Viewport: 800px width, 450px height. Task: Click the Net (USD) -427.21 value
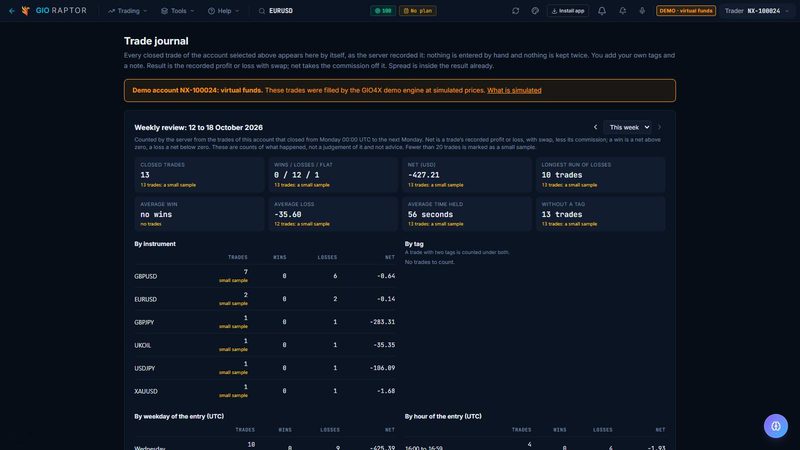tap(423, 175)
